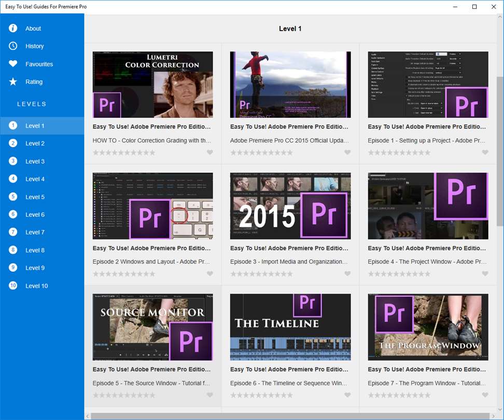Image resolution: width=504 pixels, height=420 pixels.
Task: Open the Favourites page label
Action: (39, 64)
